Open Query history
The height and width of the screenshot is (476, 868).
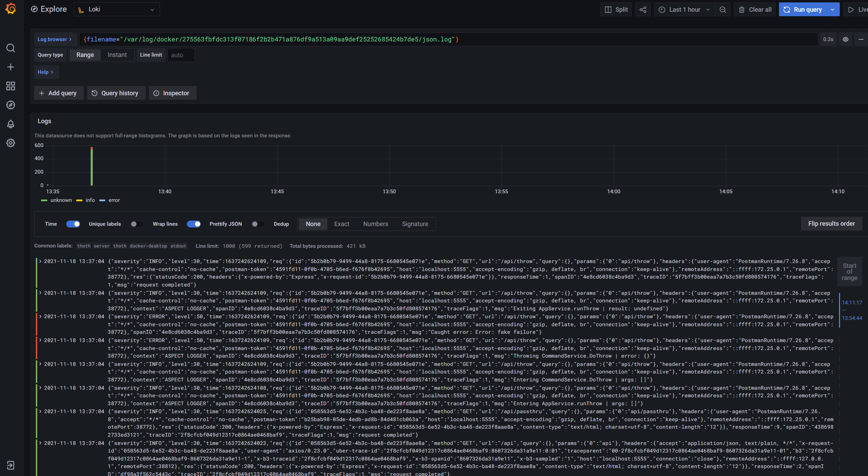coord(116,93)
